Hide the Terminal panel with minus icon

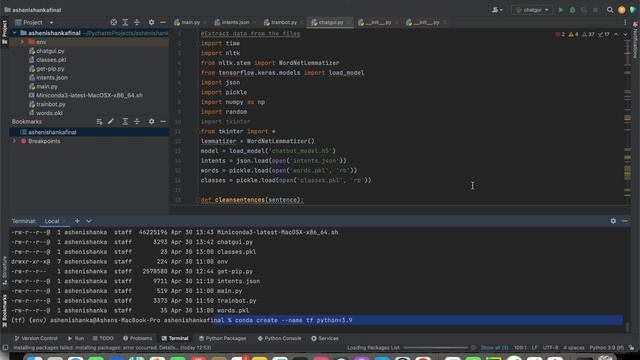click(625, 221)
